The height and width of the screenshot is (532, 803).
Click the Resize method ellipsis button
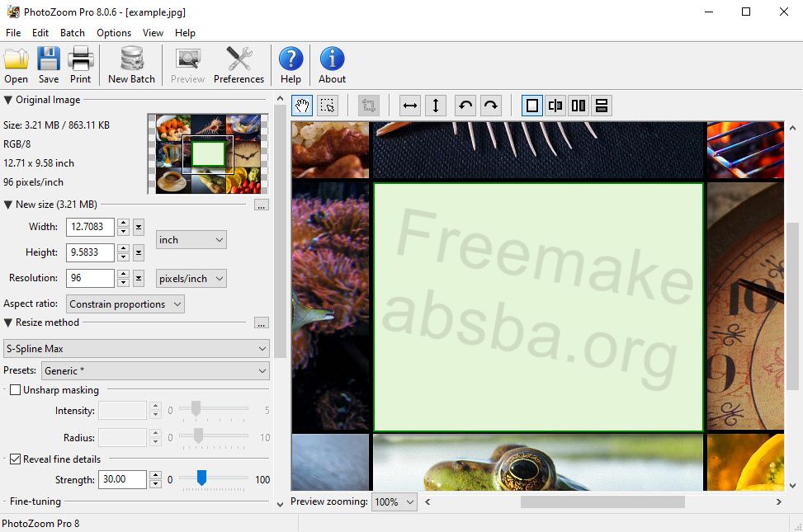(x=261, y=323)
